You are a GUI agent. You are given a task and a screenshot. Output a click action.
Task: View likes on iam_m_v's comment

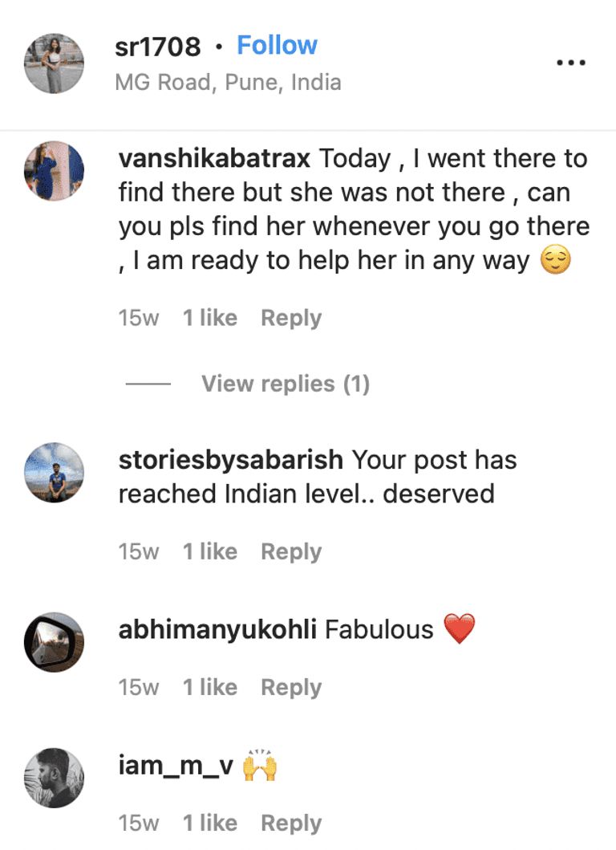[210, 823]
